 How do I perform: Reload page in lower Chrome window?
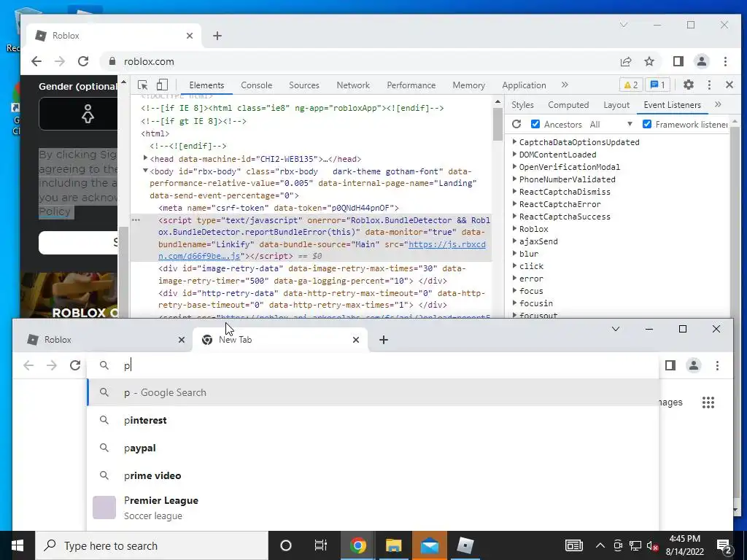click(x=75, y=365)
